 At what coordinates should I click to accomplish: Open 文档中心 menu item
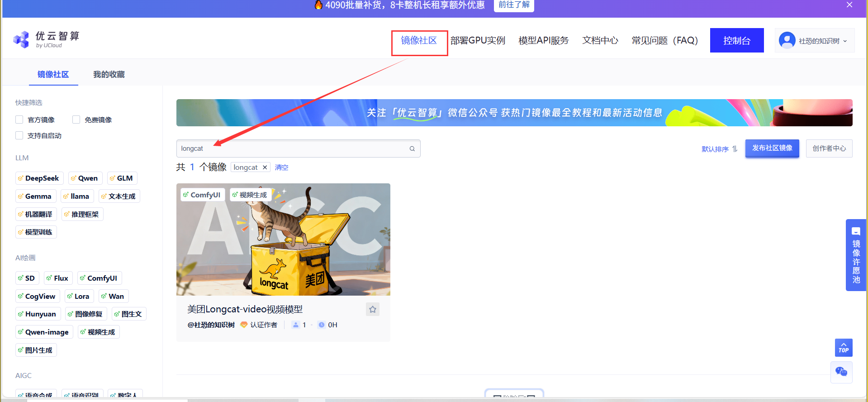coord(600,40)
